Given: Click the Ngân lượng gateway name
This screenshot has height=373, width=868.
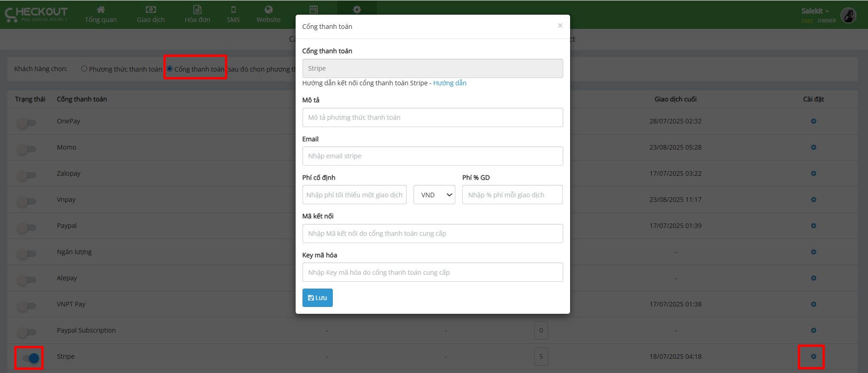Looking at the screenshot, I should pyautogui.click(x=74, y=252).
